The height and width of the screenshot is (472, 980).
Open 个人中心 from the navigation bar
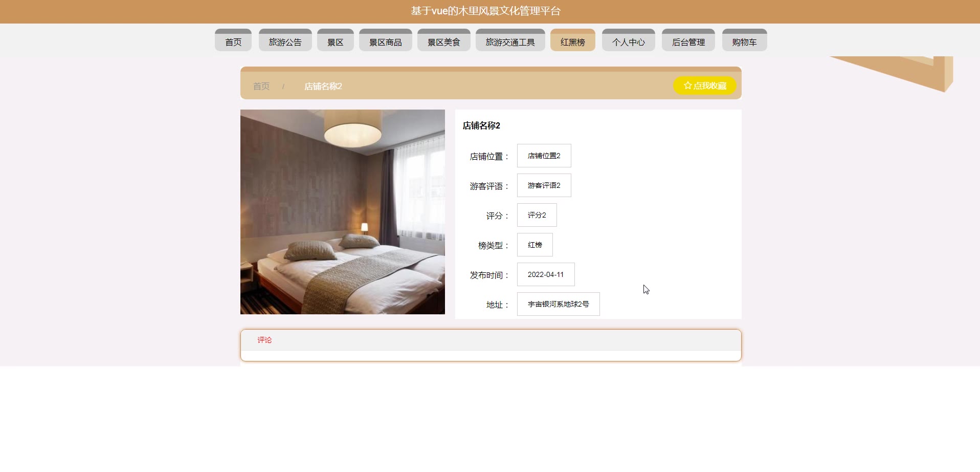pyautogui.click(x=628, y=40)
